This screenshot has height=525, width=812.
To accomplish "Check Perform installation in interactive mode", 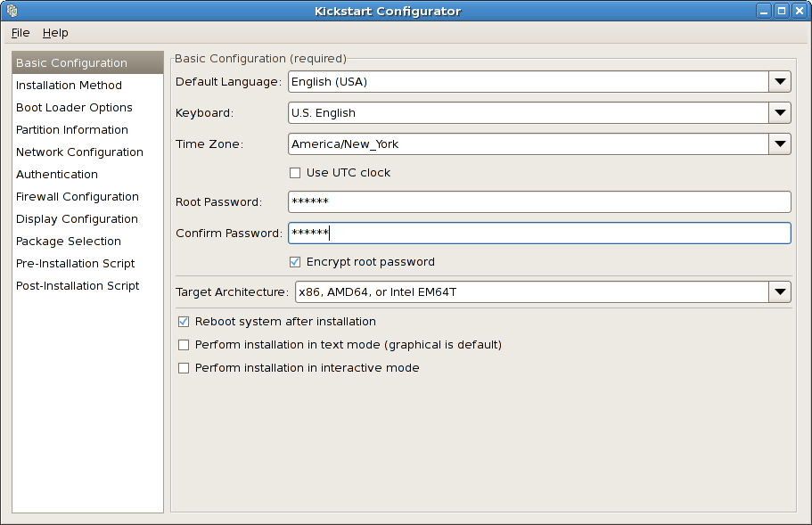I will pyautogui.click(x=184, y=368).
